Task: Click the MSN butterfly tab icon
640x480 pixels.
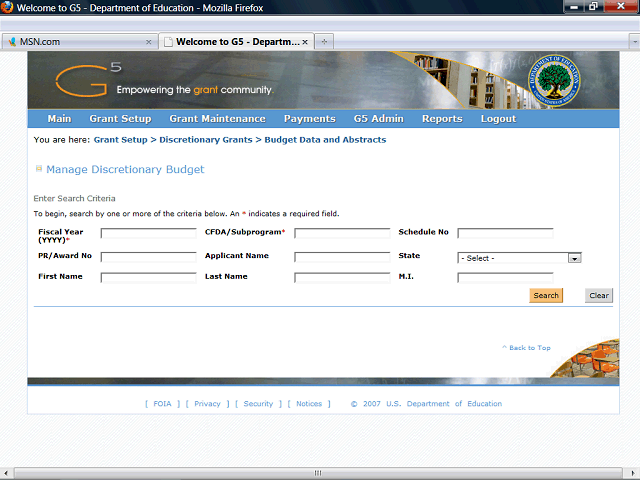Action: [12, 42]
